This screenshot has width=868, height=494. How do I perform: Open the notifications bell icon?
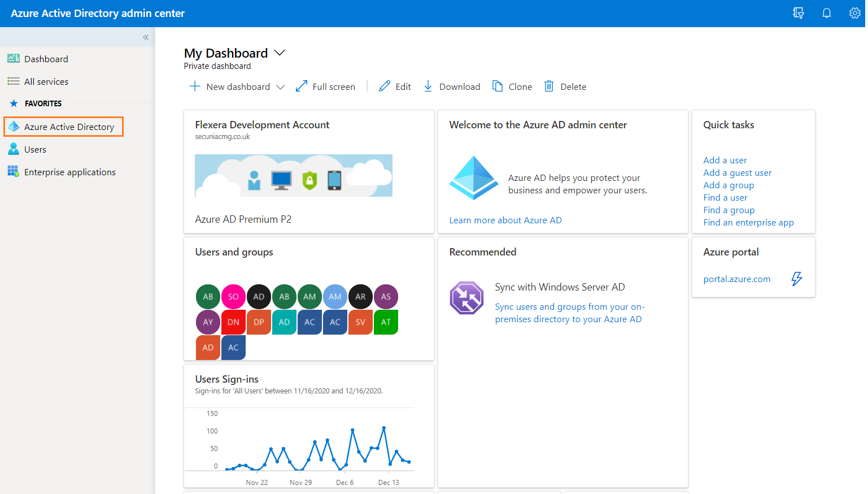826,13
